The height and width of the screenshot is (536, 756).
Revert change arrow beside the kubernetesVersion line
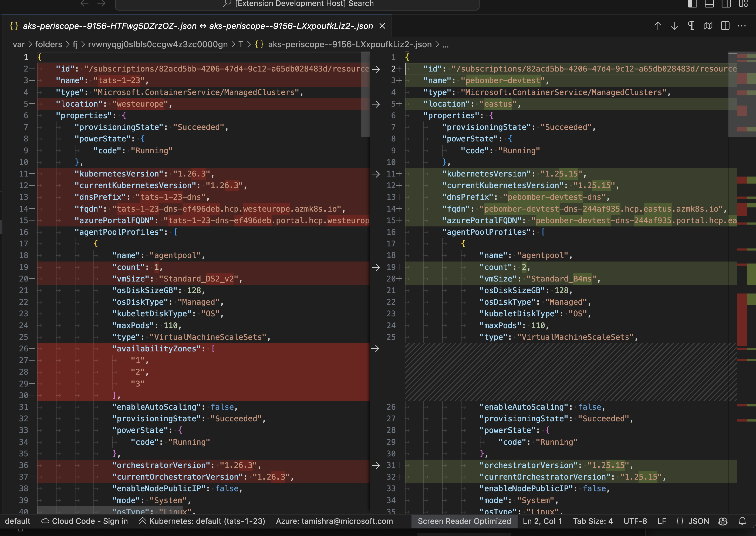pos(376,174)
